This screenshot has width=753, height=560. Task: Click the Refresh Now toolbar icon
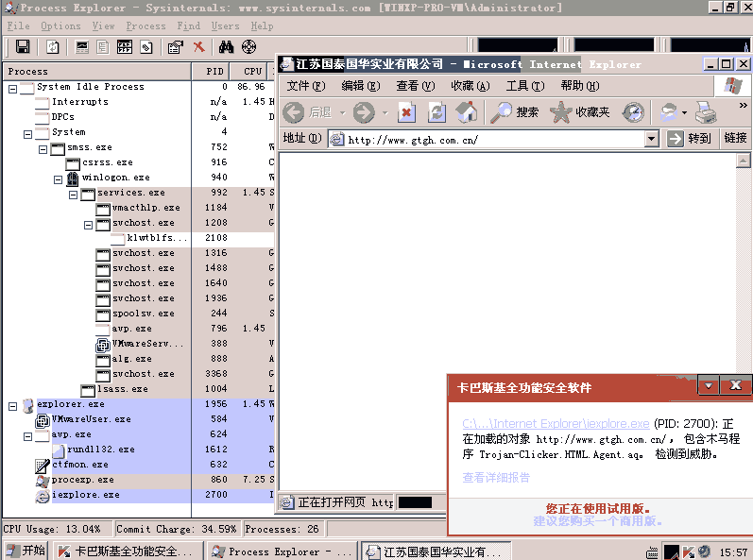(x=53, y=46)
